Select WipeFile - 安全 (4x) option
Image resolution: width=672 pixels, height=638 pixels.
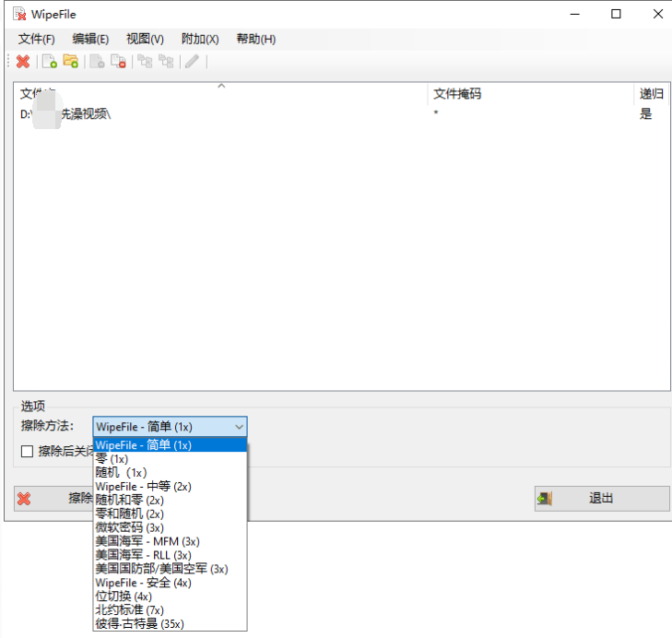tap(170, 583)
